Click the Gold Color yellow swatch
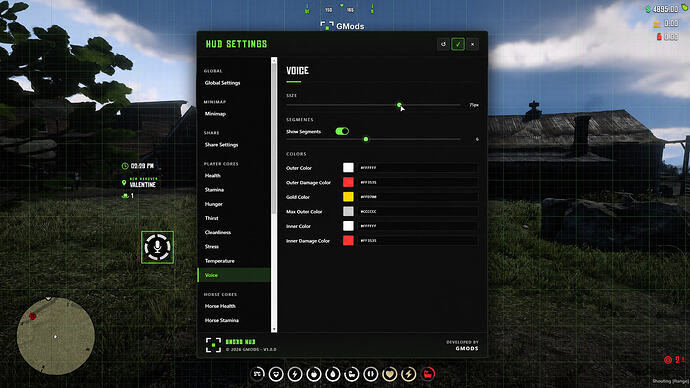Screen dimensions: 690x388 (x=348, y=197)
